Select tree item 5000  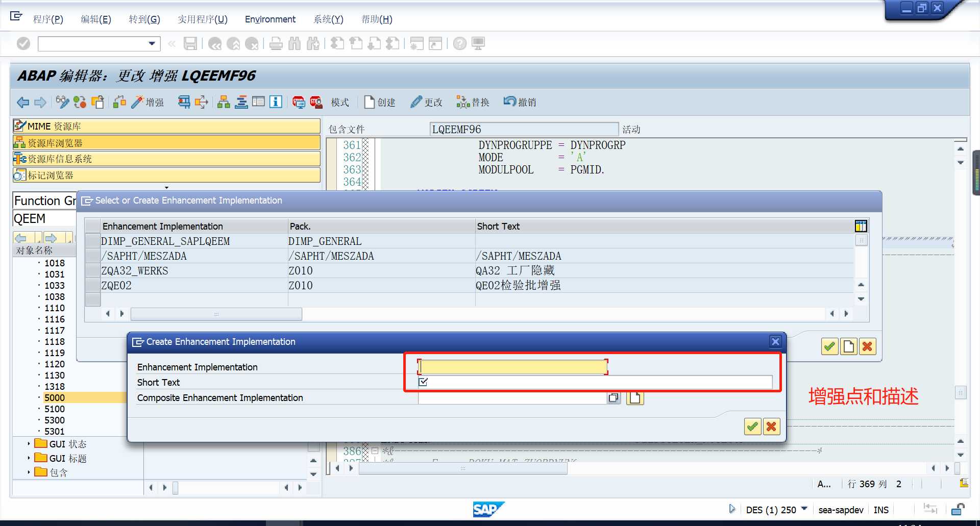[x=55, y=397]
